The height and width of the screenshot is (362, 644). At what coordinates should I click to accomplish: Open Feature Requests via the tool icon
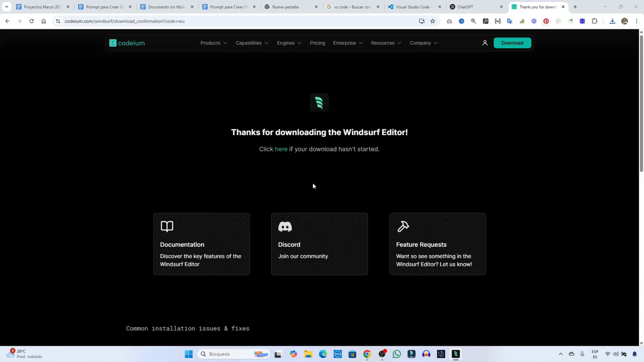click(x=403, y=226)
